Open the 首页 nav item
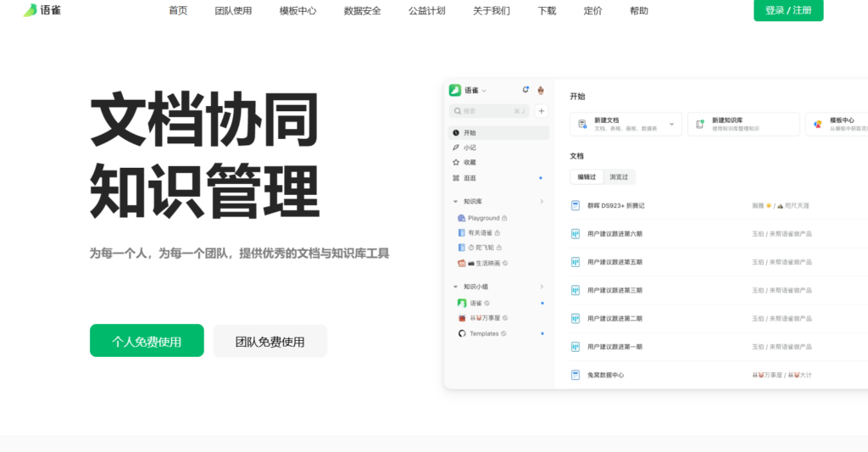Viewport: 868px width, 452px height. point(178,10)
